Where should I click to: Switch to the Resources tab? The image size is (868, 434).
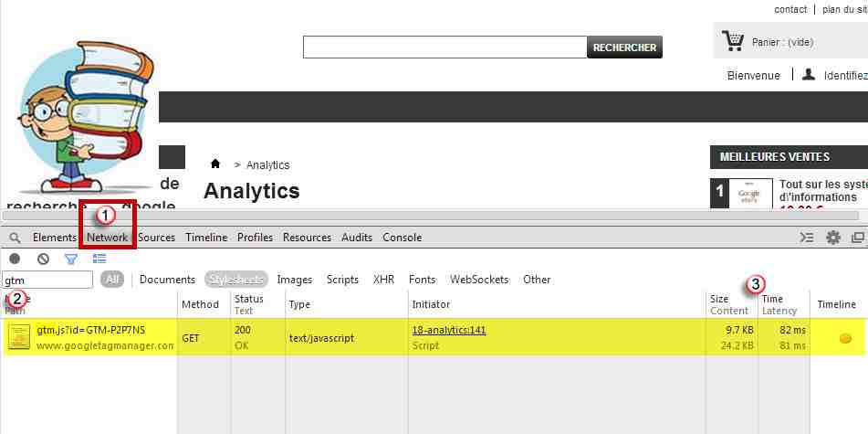tap(307, 238)
